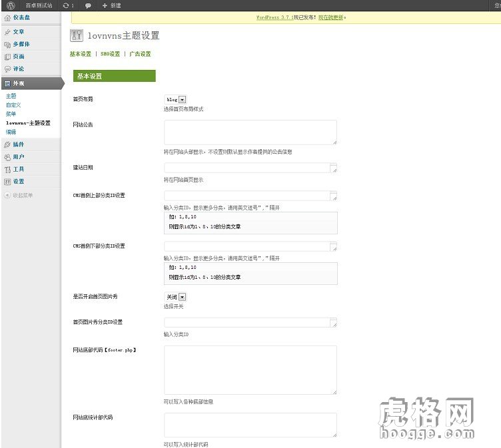Viewport: 501px width, 448px height.
Task: Open the lovnvns-主题设置 submenu link
Action: point(28,123)
